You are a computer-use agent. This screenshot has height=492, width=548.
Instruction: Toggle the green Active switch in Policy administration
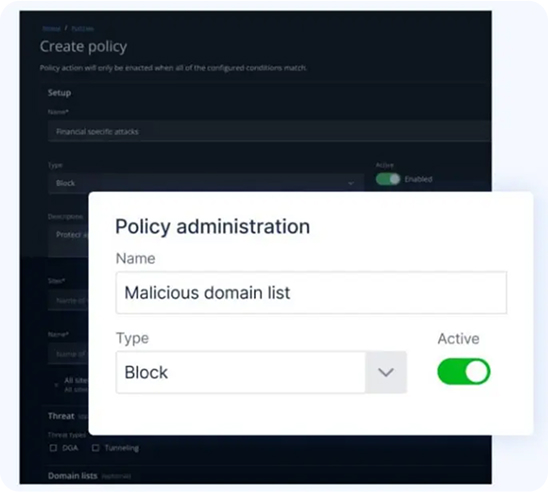[x=464, y=371]
